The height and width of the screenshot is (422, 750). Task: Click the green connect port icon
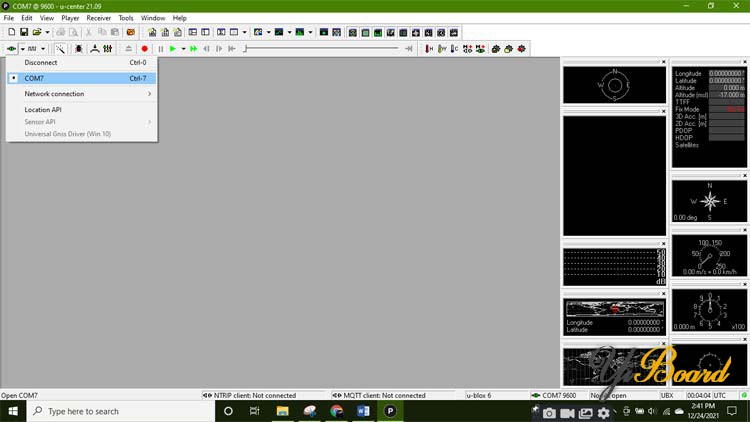(11, 48)
